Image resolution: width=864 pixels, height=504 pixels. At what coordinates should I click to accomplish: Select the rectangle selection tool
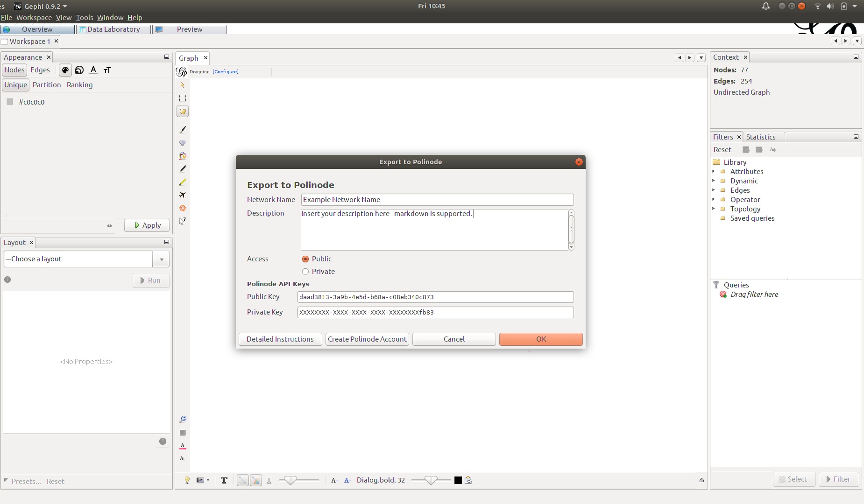click(183, 98)
